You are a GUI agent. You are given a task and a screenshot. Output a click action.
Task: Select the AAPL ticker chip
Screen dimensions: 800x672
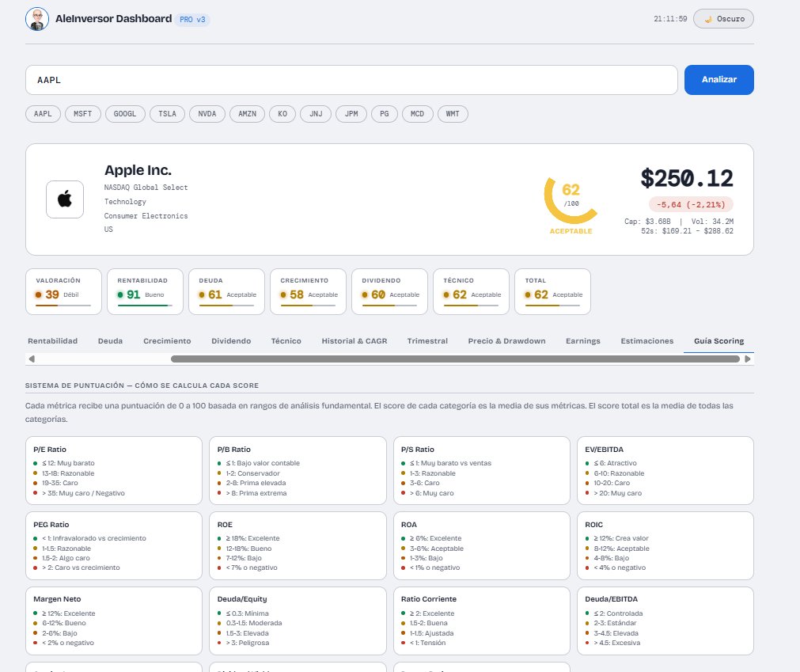coord(43,114)
